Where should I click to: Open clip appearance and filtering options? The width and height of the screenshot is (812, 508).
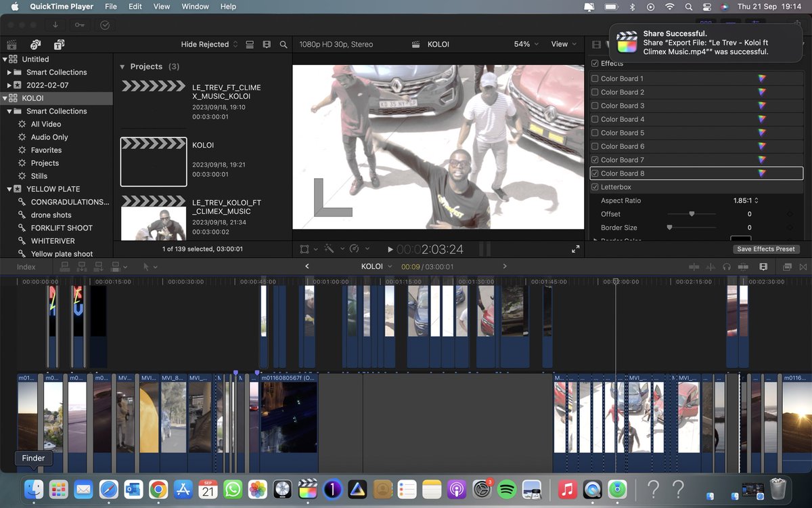click(x=267, y=45)
